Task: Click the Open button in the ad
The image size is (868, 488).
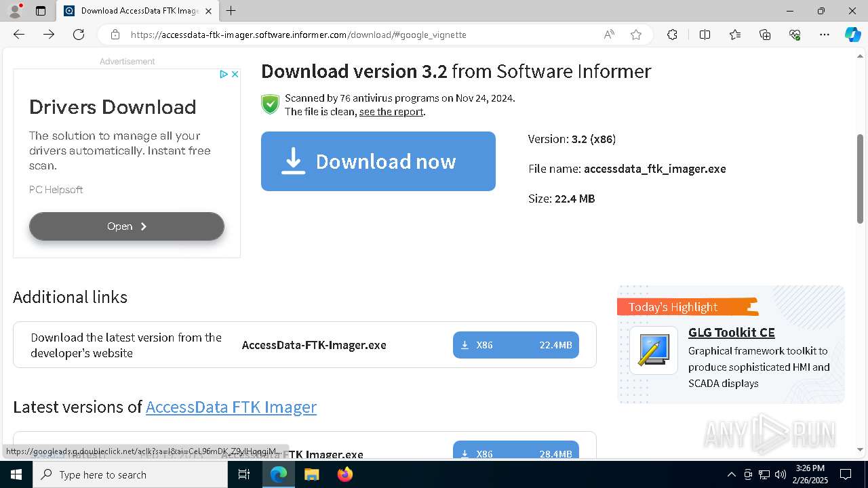Action: pos(127,226)
